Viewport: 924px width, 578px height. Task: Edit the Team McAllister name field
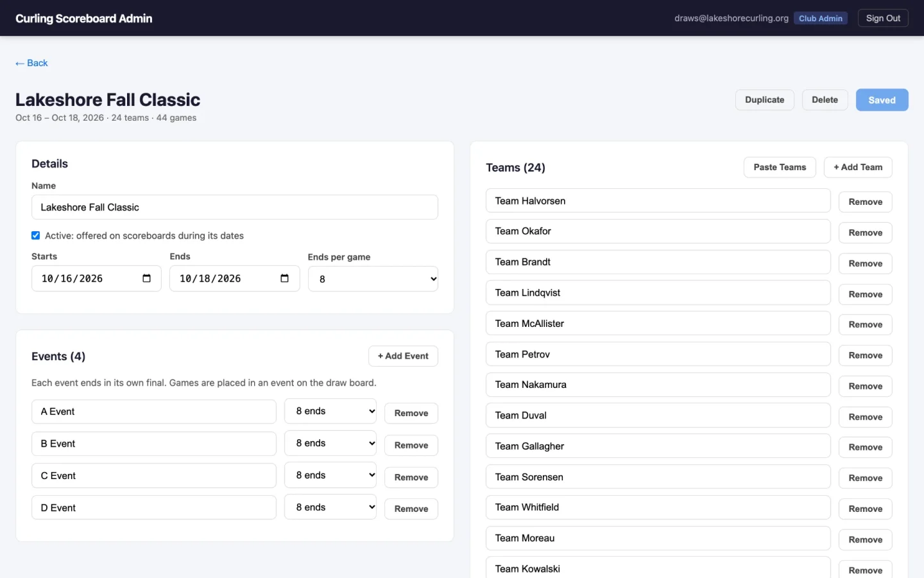658,324
